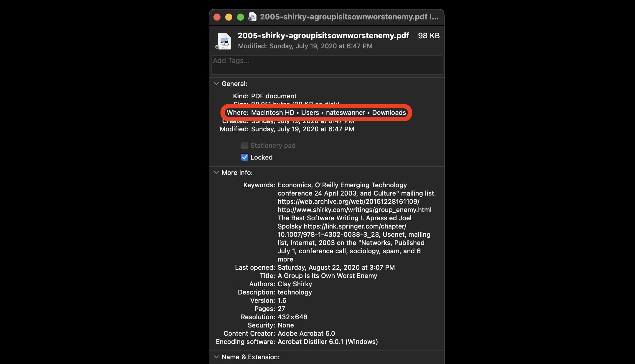Collapse the General section
This screenshot has width=635, height=364.
(216, 84)
